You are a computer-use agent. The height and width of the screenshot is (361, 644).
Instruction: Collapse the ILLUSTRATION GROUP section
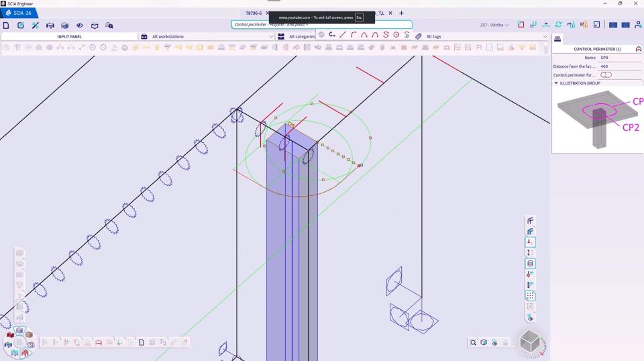556,83
